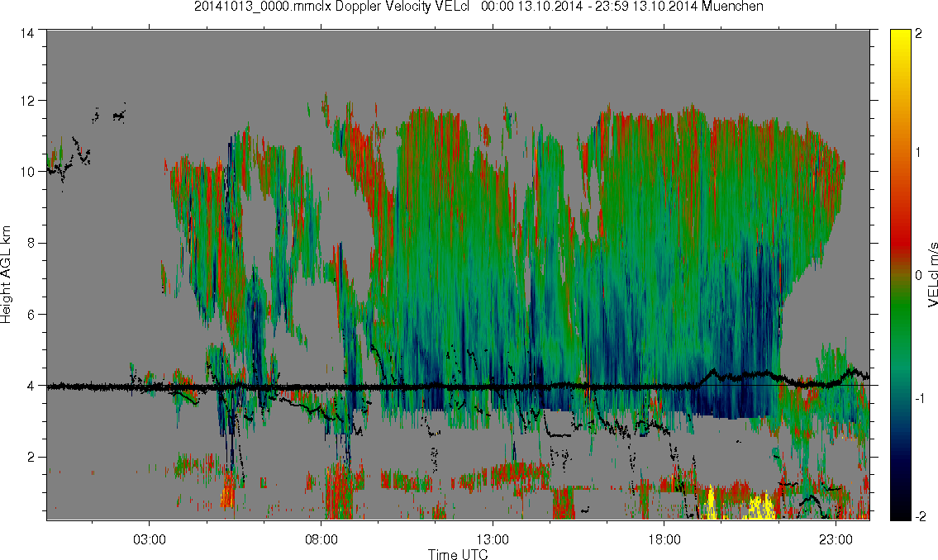Click the 'Time UTC' x-axis label

[458, 554]
